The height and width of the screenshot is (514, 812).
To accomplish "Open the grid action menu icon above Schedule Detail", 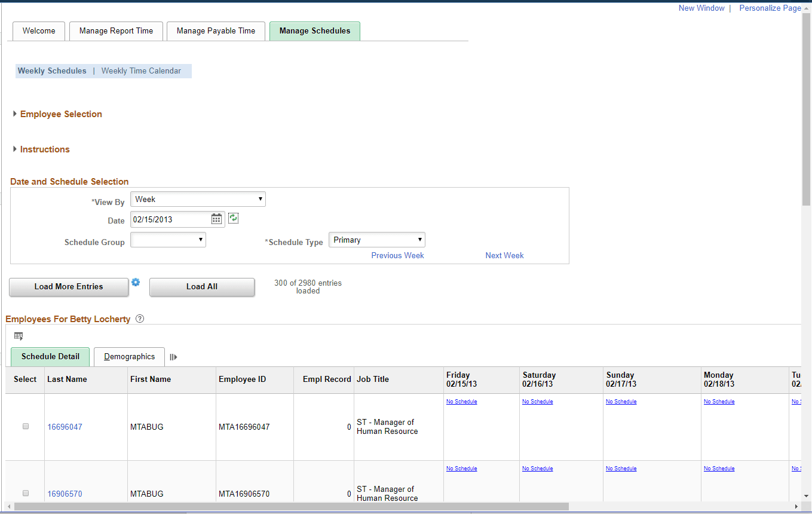I will 18,336.
